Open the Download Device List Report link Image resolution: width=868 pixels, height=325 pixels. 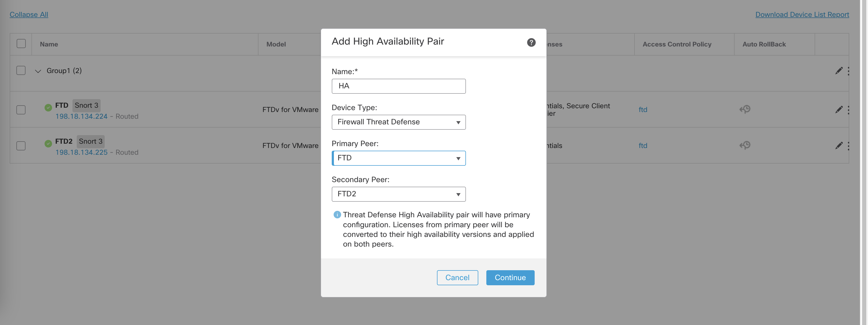[x=802, y=15]
